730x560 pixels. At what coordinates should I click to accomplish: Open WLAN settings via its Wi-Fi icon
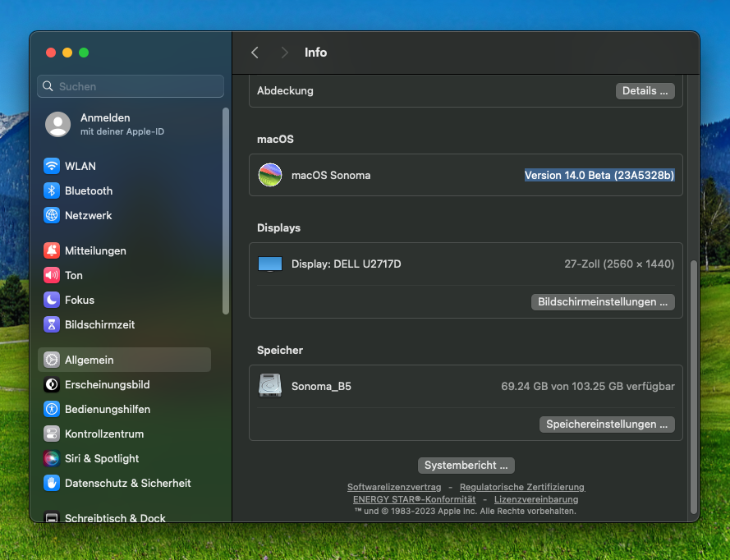tap(52, 166)
